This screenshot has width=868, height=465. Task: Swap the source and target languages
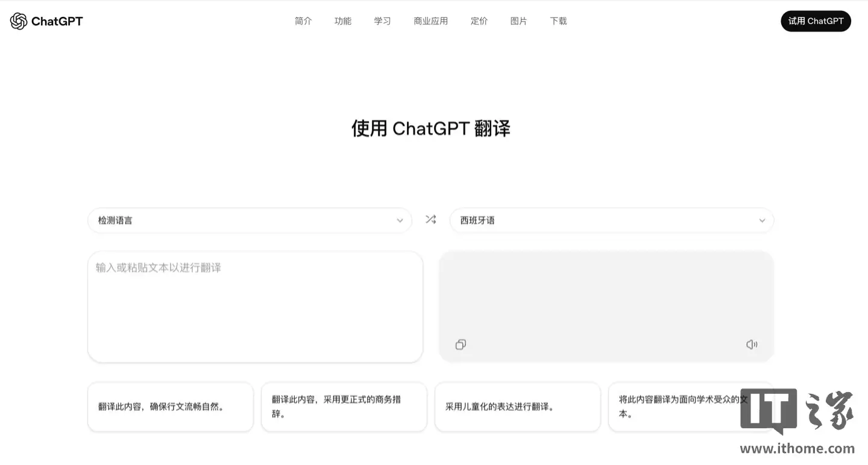click(x=430, y=219)
